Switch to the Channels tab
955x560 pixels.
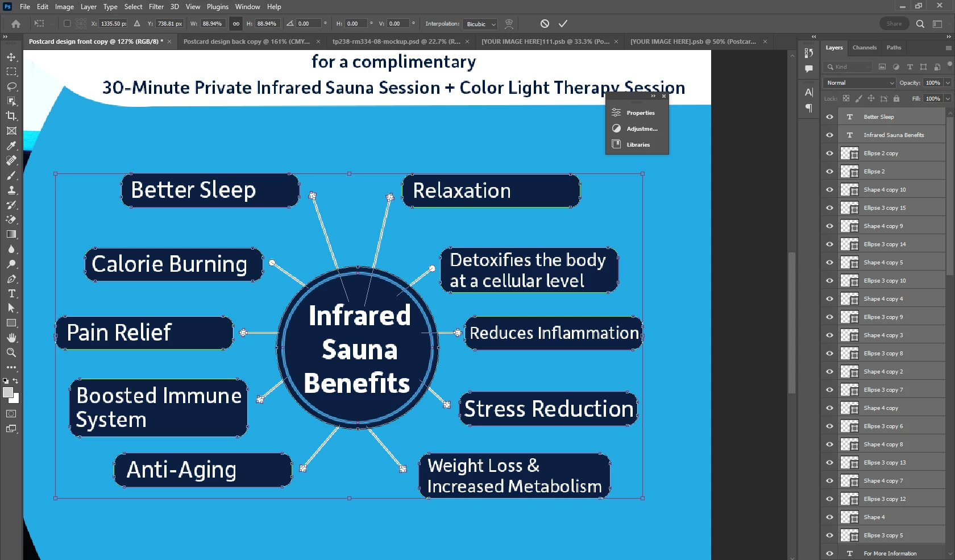tap(864, 48)
